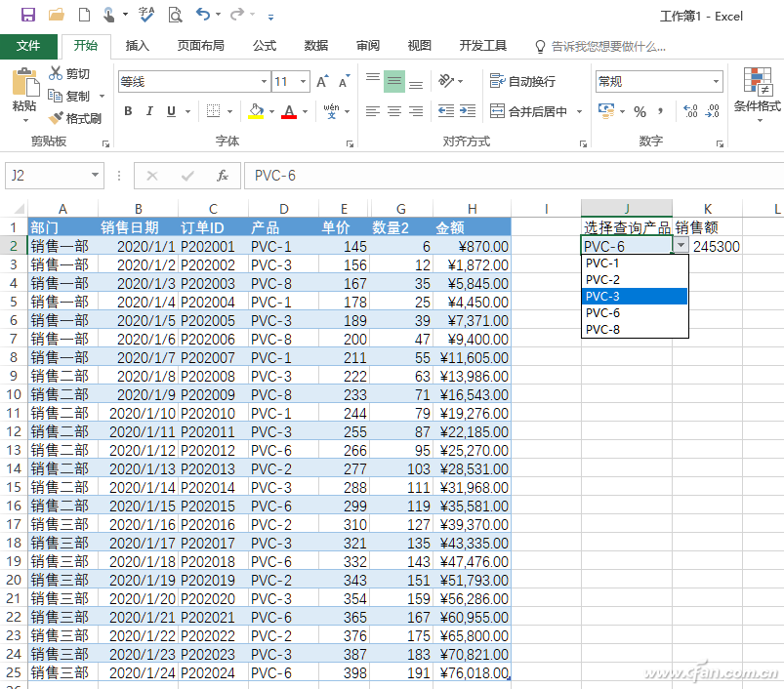Increase indent of cell content
784x689 pixels.
point(468,111)
